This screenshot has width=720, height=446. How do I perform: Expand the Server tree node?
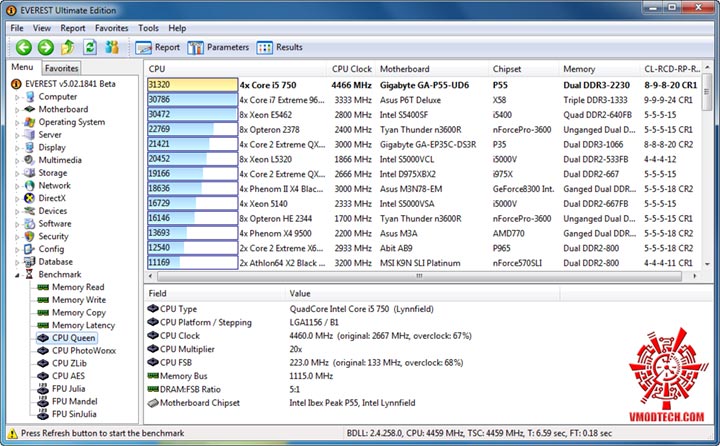(17, 135)
